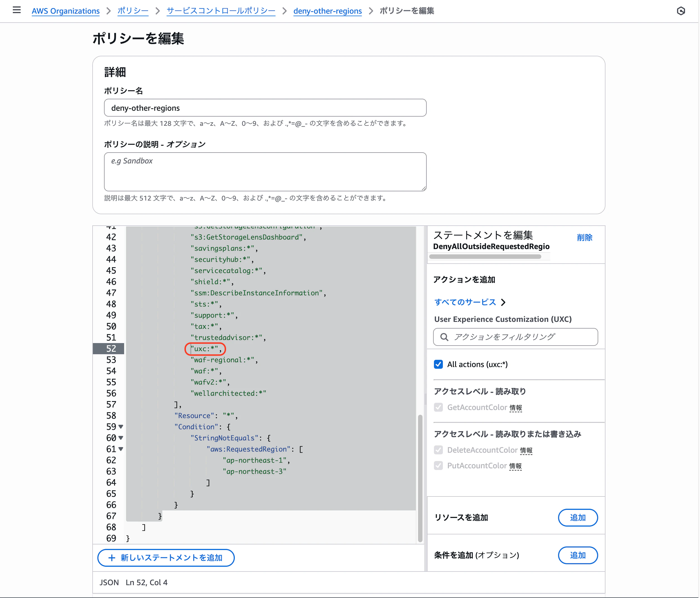Collapse the Condition block at line 59
This screenshot has height=598, width=700.
click(121, 427)
